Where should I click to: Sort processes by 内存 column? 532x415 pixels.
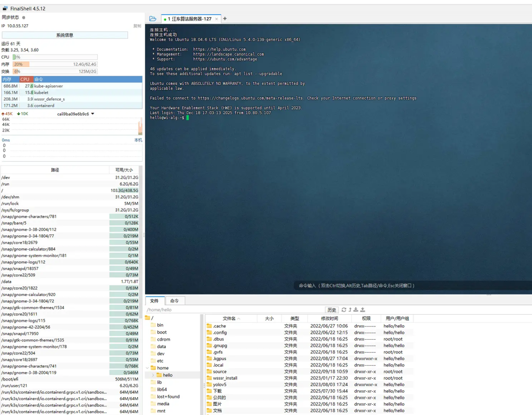(10, 79)
